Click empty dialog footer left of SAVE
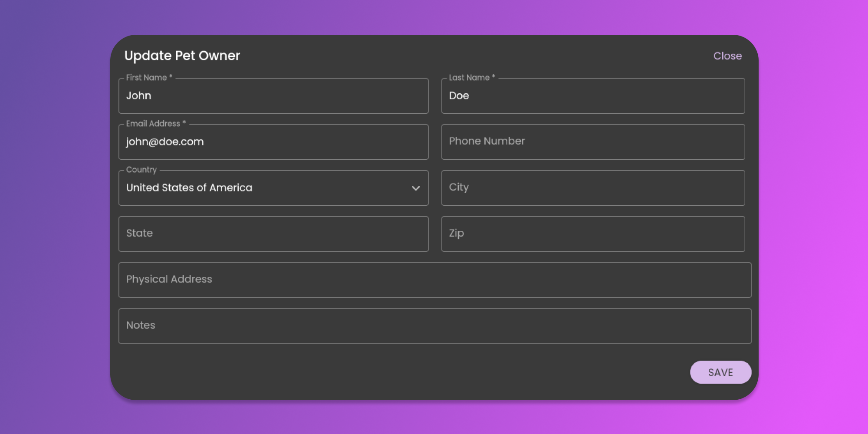868x434 pixels. click(x=391, y=372)
